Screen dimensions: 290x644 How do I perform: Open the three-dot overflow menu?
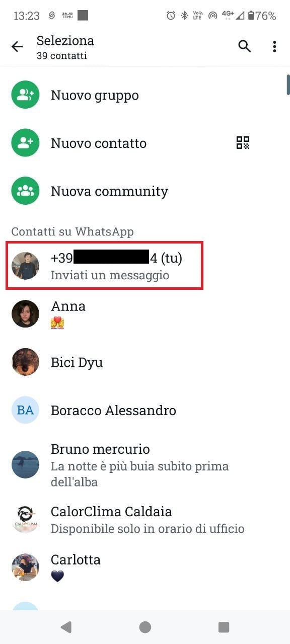tap(274, 47)
